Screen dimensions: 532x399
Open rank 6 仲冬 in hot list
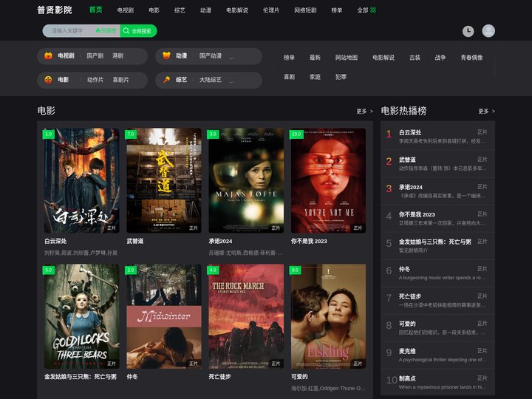(x=437, y=273)
